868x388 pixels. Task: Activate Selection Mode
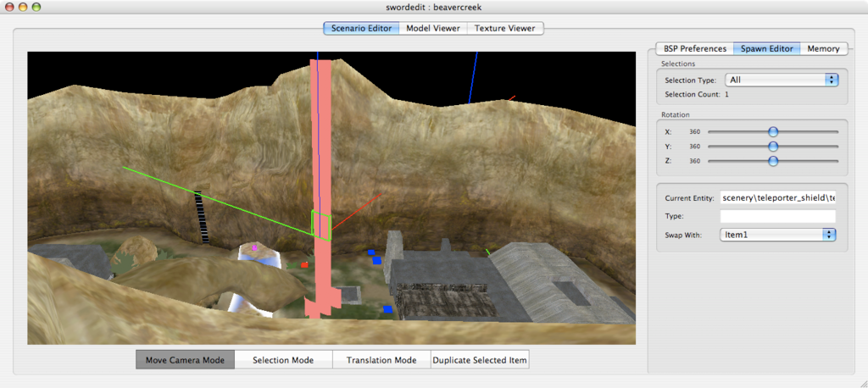coord(283,360)
